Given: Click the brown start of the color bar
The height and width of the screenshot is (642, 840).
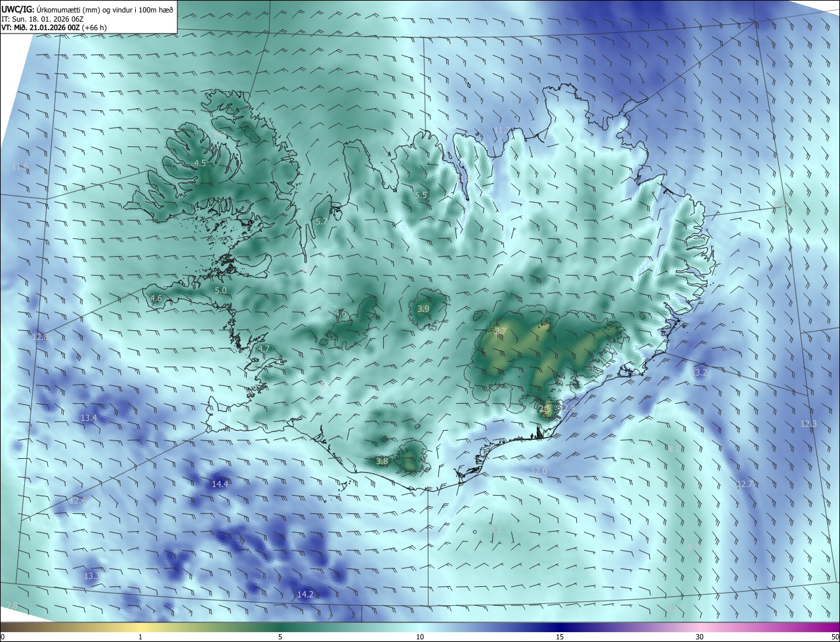Looking at the screenshot, I should (5, 628).
